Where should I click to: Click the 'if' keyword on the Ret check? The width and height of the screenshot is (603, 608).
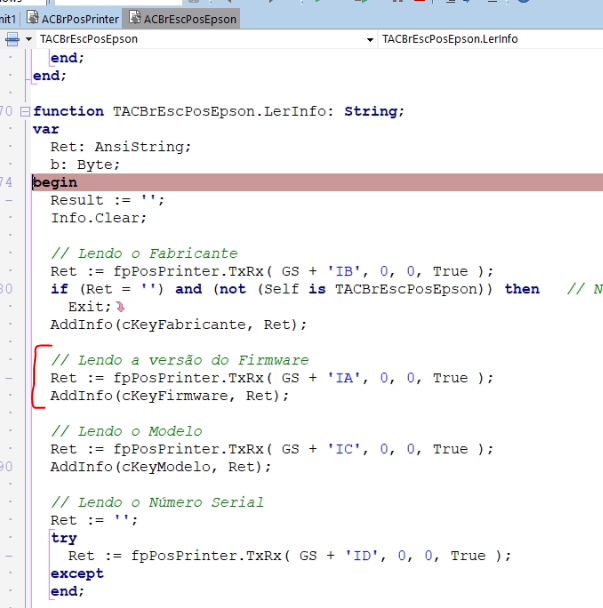(59, 289)
